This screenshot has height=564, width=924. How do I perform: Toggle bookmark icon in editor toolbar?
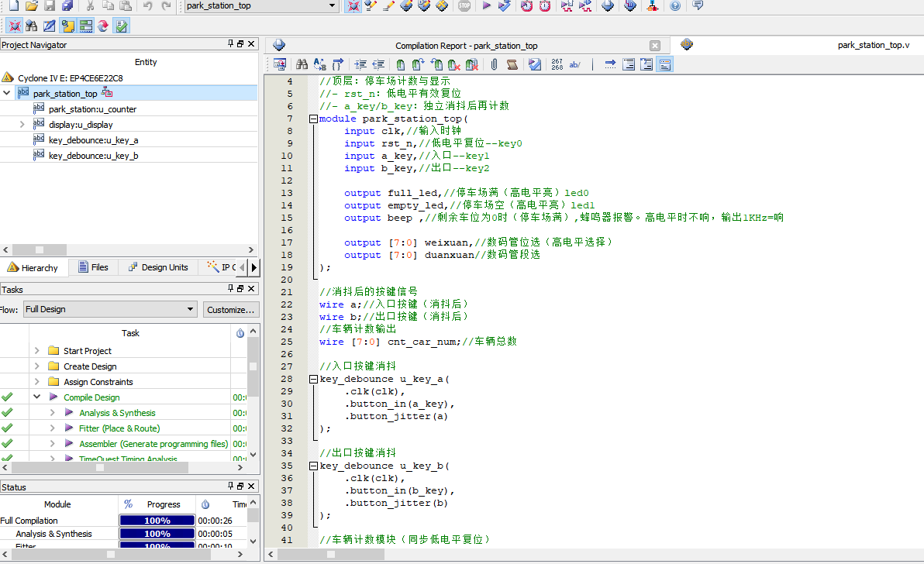tap(401, 65)
